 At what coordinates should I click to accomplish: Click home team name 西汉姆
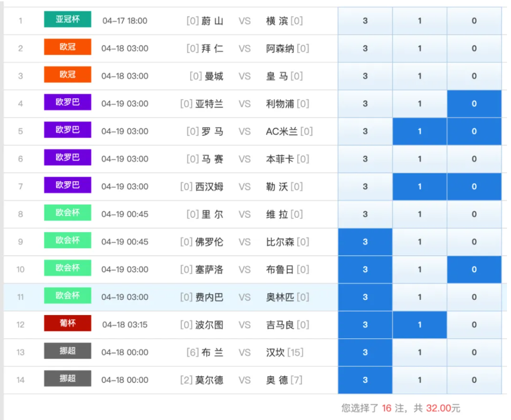coord(209,187)
